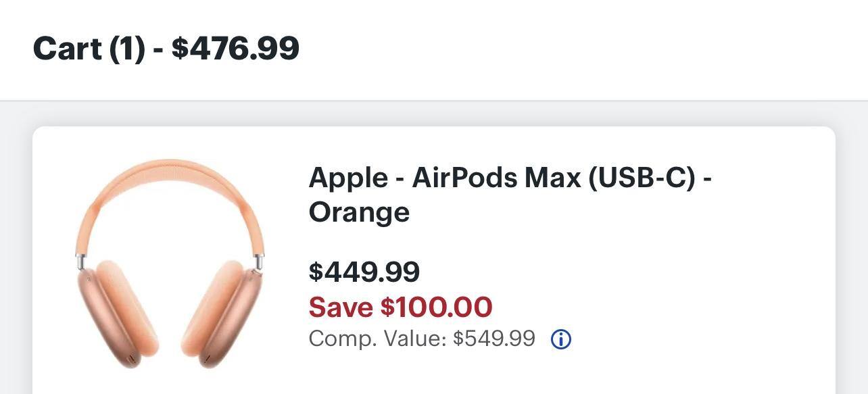The width and height of the screenshot is (868, 394).
Task: Click the word "Save" in the red text
Action: point(341,307)
